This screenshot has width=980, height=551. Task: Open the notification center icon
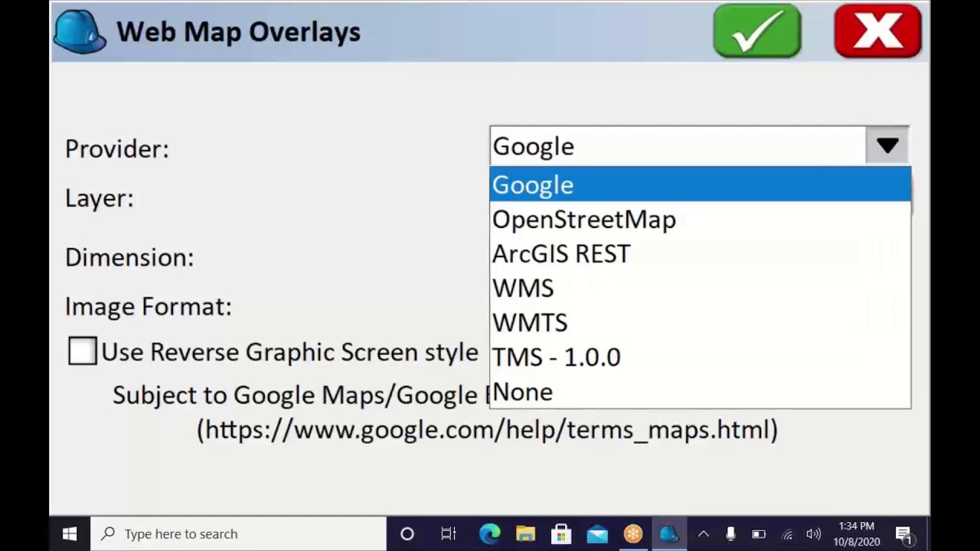click(903, 534)
